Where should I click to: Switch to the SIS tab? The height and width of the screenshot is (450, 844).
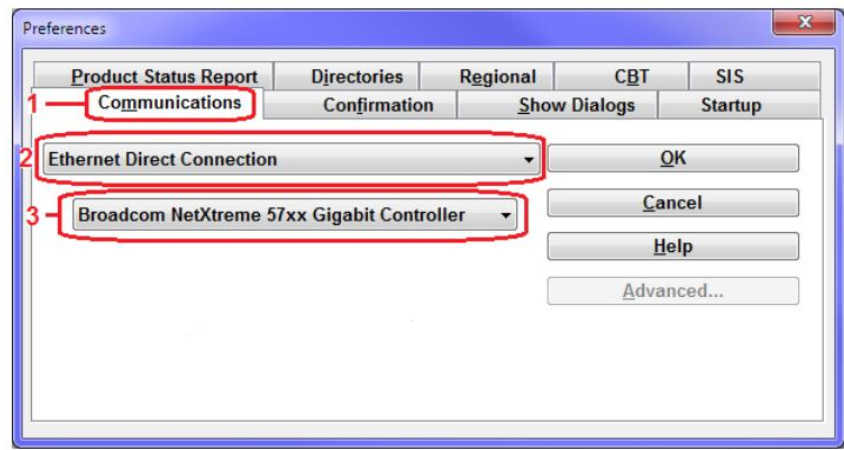pyautogui.click(x=754, y=76)
